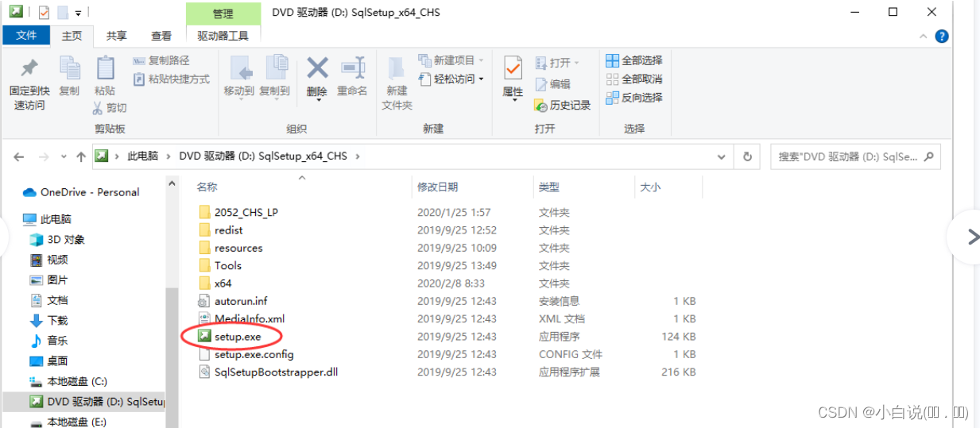The height and width of the screenshot is (428, 980).
Task: Click the red X Delete (删除) icon
Action: pos(317,67)
